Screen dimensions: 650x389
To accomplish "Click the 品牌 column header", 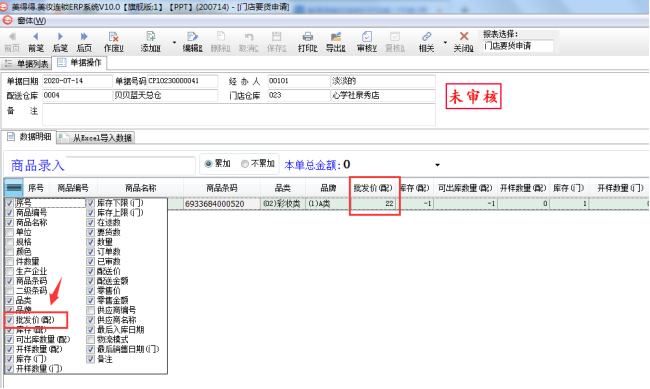I will click(328, 188).
